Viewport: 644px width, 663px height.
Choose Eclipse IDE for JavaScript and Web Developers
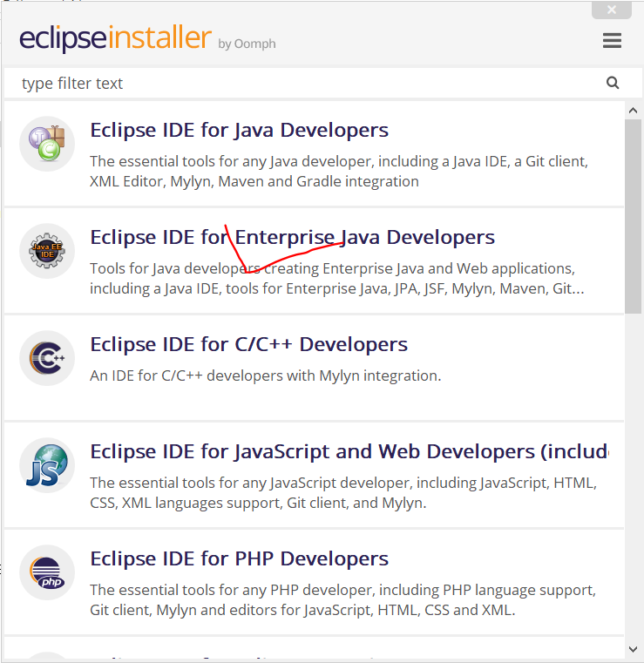pyautogui.click(x=349, y=451)
